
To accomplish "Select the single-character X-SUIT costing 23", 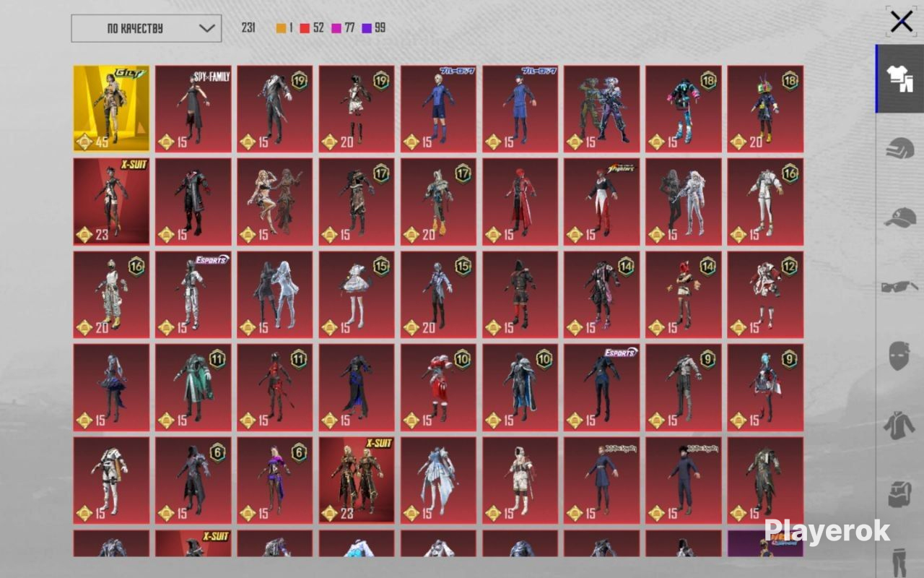I will (111, 202).
